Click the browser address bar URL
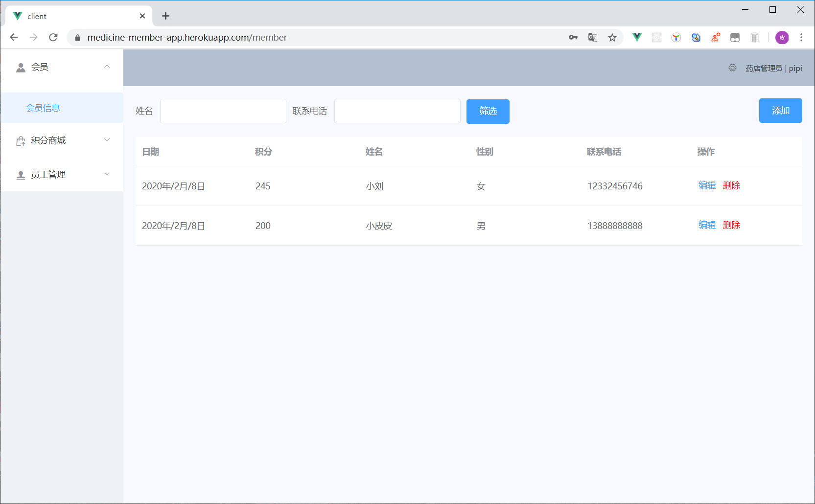The width and height of the screenshot is (815, 504). click(x=187, y=37)
